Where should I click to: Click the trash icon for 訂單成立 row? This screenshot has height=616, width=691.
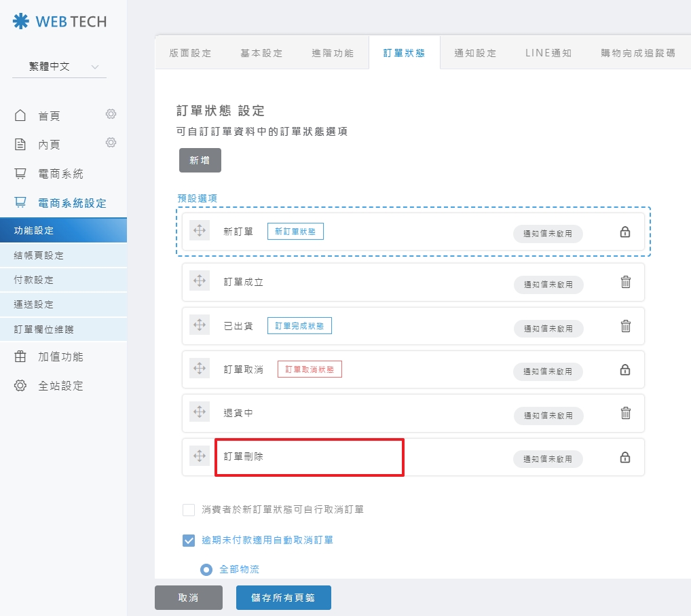(x=626, y=282)
